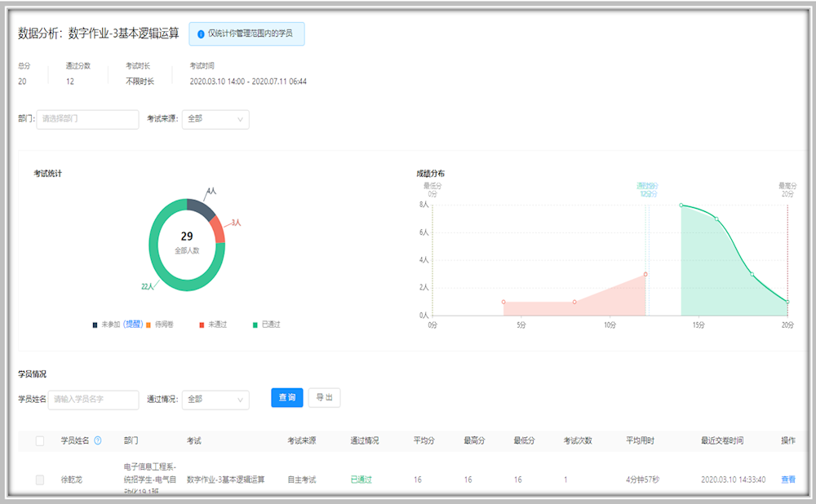Click the peak 8人 point on green curve
The height and width of the screenshot is (504, 816).
(681, 206)
